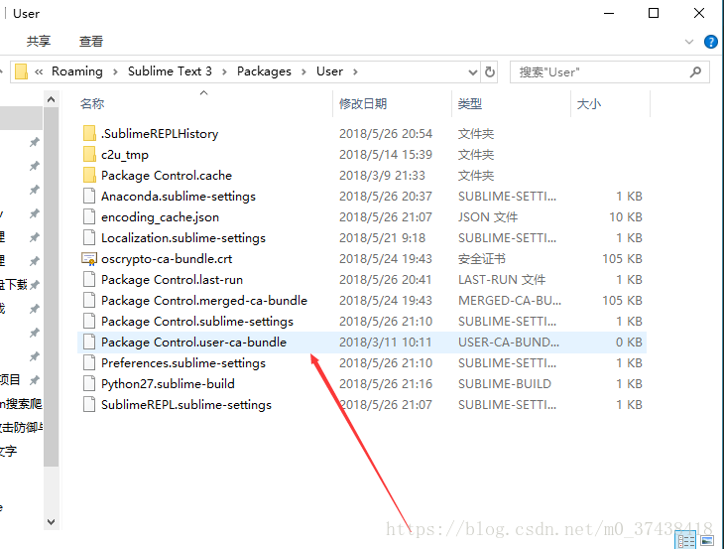Expand chevron after User breadcrumb
The image size is (724, 549).
point(355,72)
